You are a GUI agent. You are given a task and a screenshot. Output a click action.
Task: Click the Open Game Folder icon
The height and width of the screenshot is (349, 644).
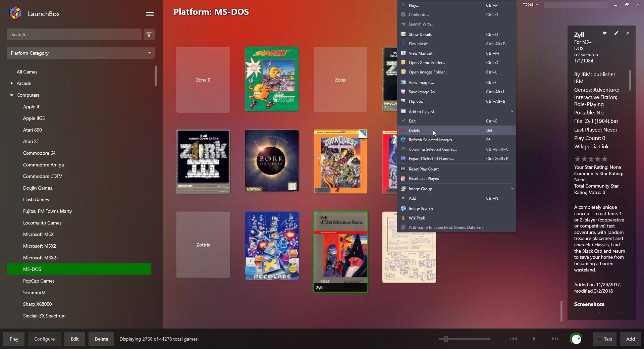pos(403,62)
